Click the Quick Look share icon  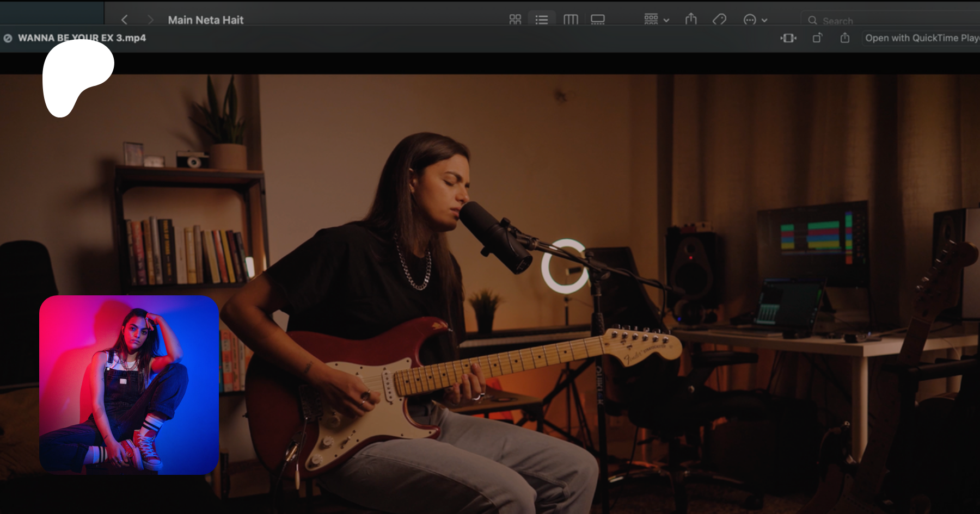pos(845,38)
